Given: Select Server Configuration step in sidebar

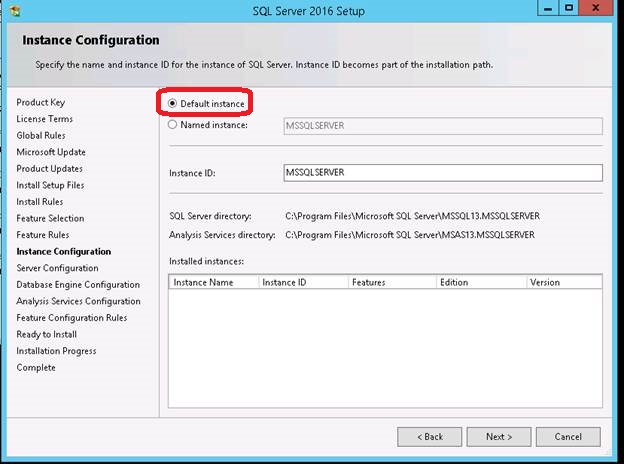Looking at the screenshot, I should [57, 268].
